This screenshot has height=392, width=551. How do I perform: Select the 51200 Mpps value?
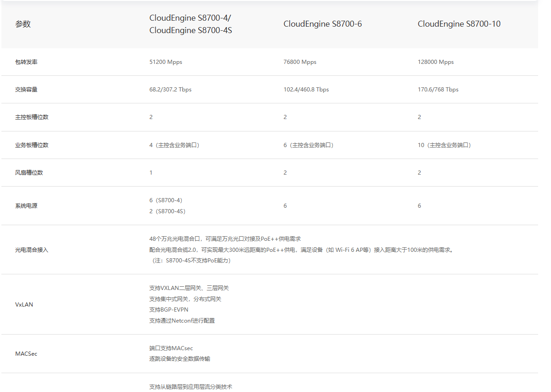click(x=166, y=62)
